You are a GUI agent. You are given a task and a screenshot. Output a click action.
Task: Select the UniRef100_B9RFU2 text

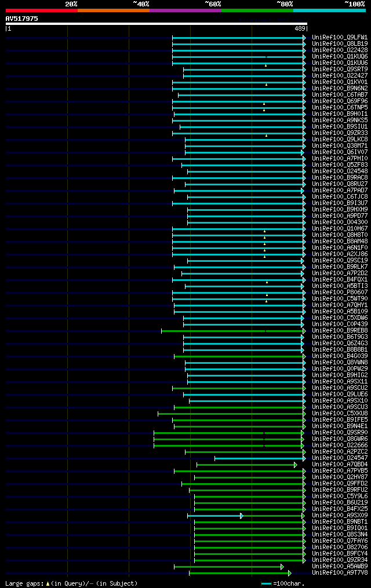coord(340,490)
